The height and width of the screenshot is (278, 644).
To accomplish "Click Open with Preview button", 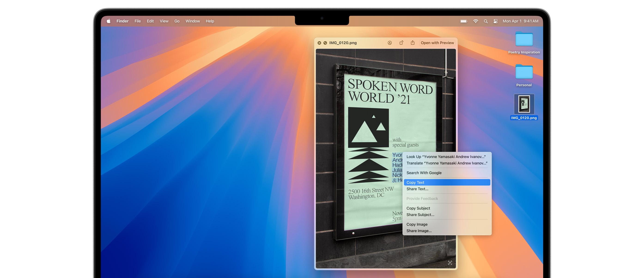I will 437,43.
